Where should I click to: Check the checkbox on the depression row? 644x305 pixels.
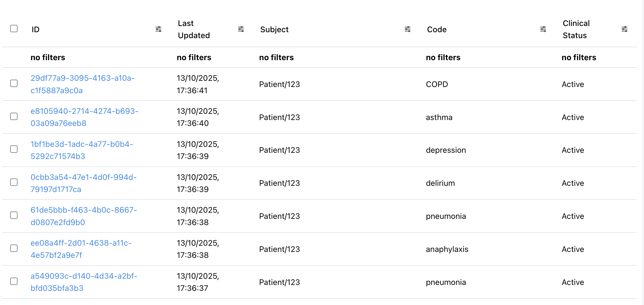(14, 149)
